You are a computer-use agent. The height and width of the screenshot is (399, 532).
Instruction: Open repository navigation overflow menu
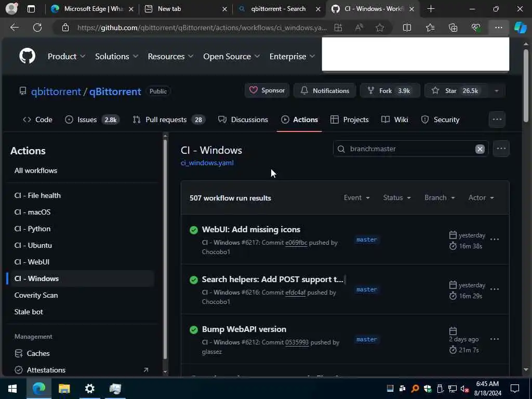tap(497, 119)
